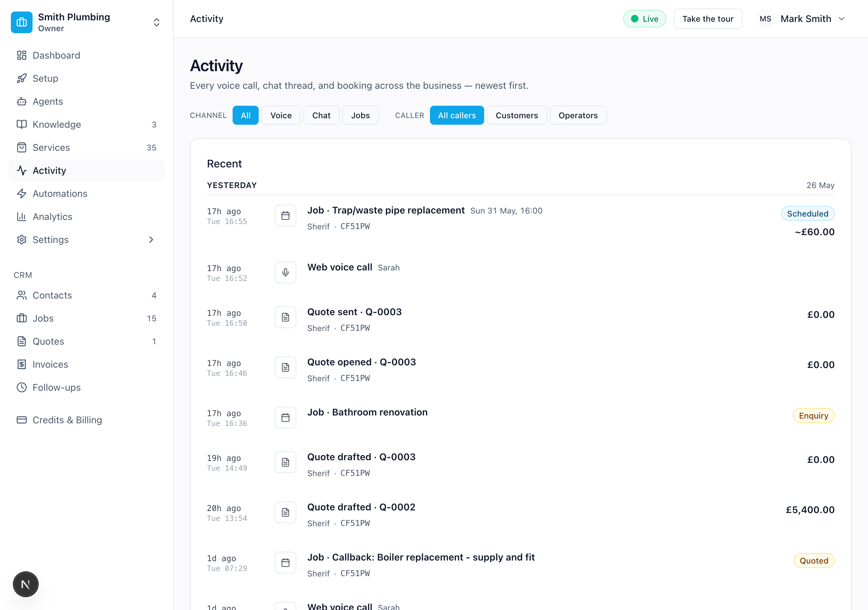Open the Mark Smith account menu
The height and width of the screenshot is (610, 868).
(802, 19)
